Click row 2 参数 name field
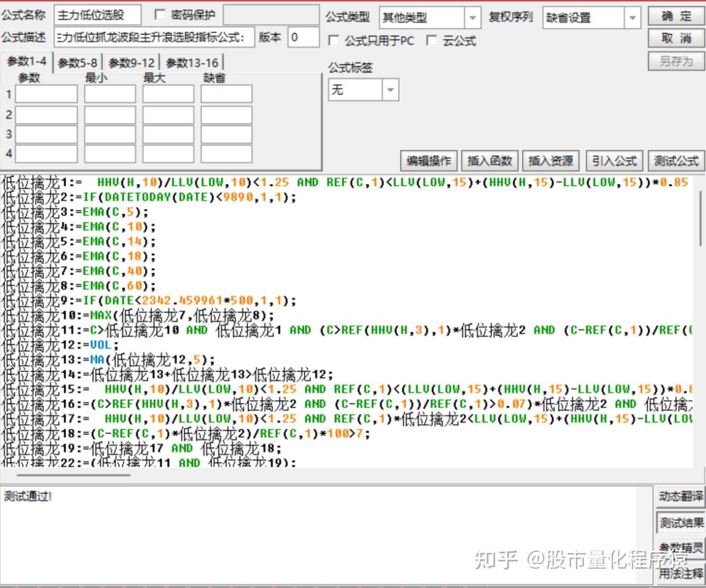The image size is (706, 588). tap(46, 115)
